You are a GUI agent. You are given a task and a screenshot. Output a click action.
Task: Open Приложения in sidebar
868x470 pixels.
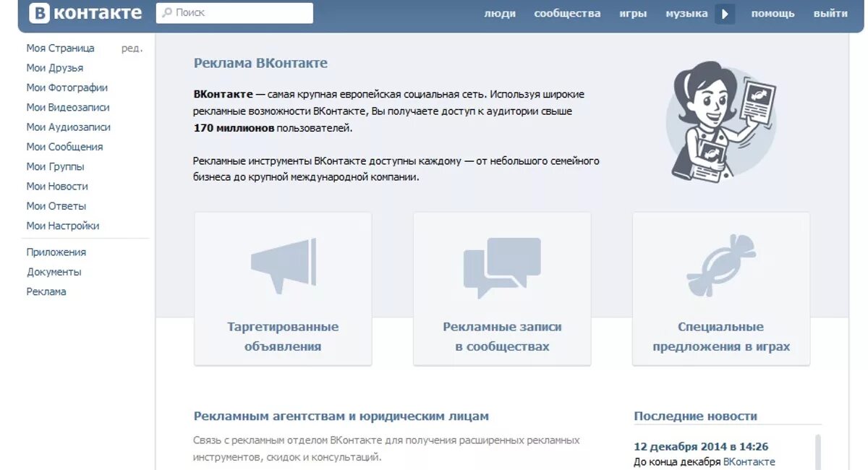coord(56,252)
